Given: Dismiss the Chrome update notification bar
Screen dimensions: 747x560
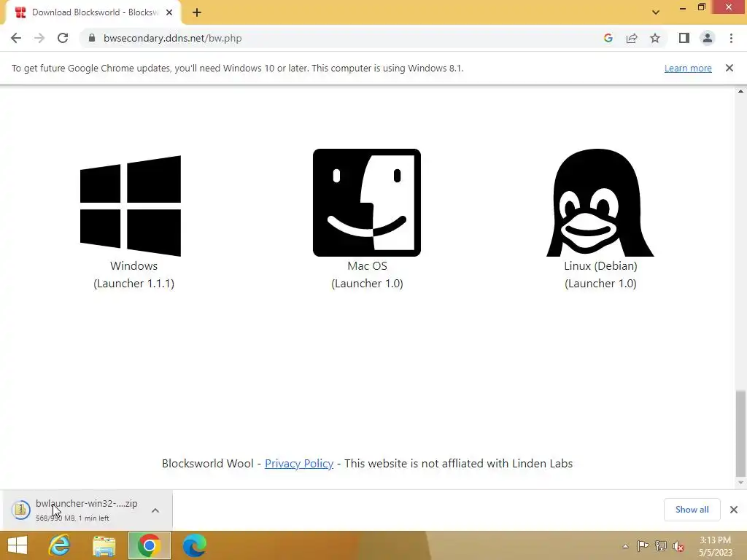Looking at the screenshot, I should pyautogui.click(x=729, y=68).
